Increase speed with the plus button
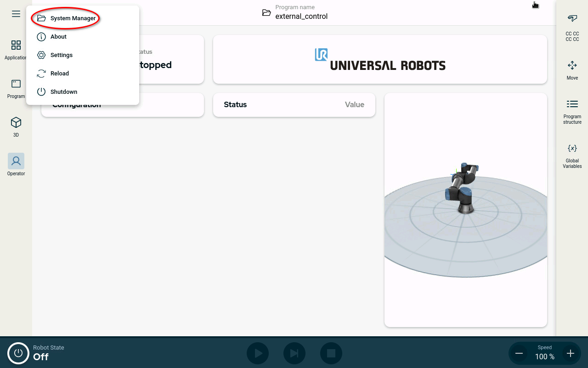Screen dimensions: 588x368 (571, 353)
